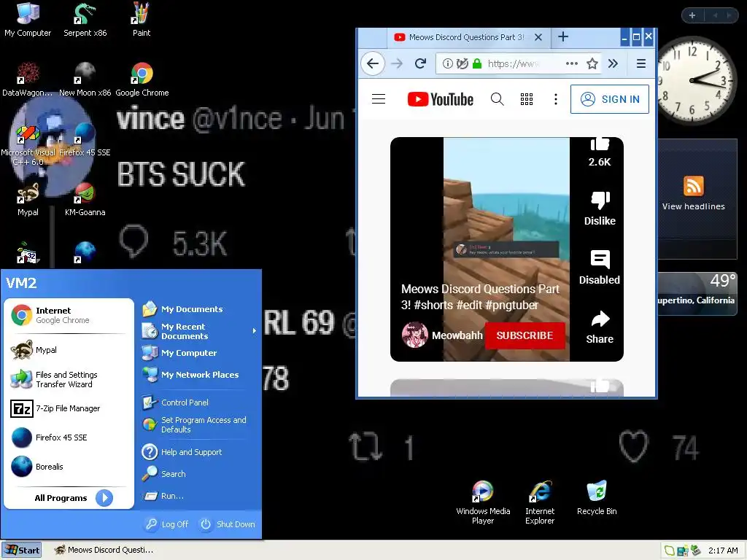Launch Serpent x86 desktop shortcut

tap(85, 19)
